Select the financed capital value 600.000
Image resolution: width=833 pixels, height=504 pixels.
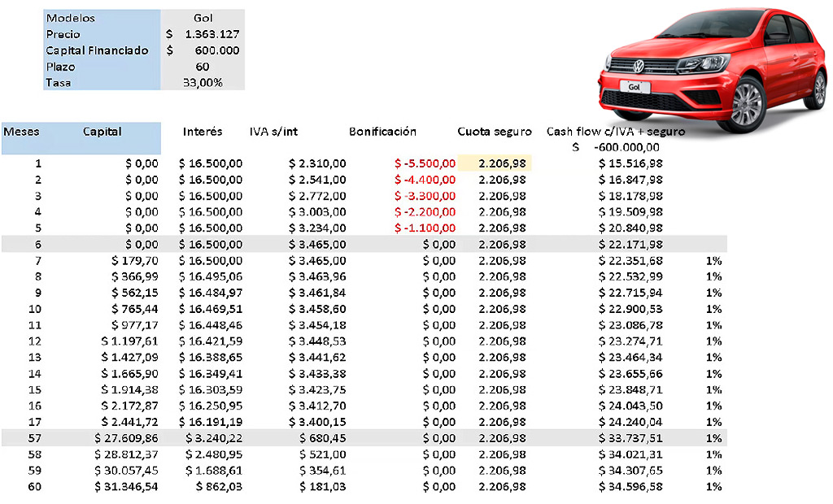coord(216,50)
